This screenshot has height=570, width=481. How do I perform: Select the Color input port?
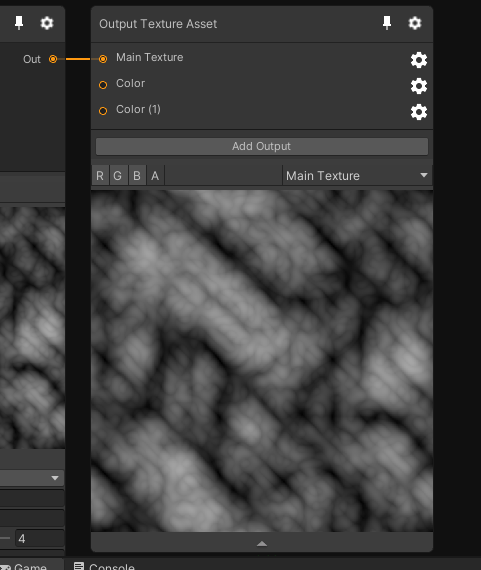tap(103, 85)
